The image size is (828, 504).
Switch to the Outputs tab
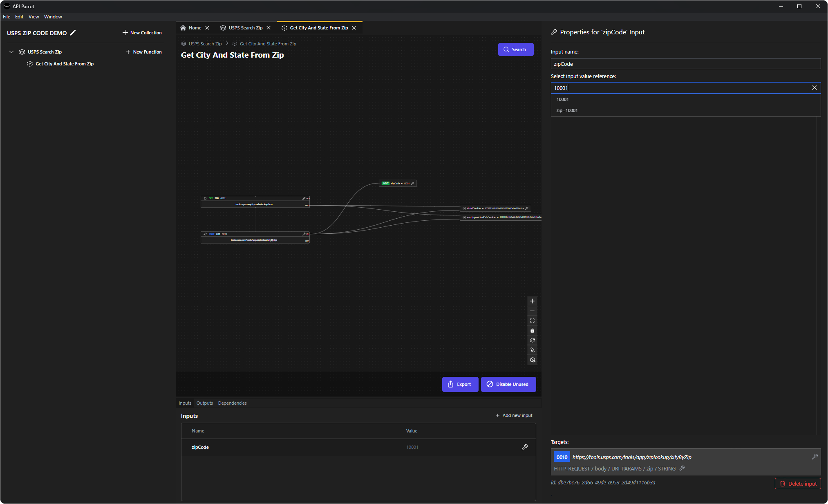point(204,403)
